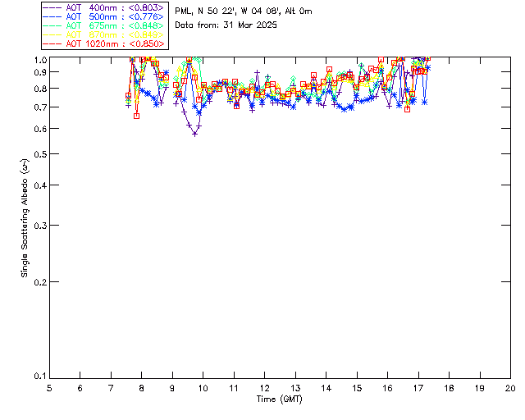
Task: Click the 17 tick label on time axis
Action: (418, 388)
